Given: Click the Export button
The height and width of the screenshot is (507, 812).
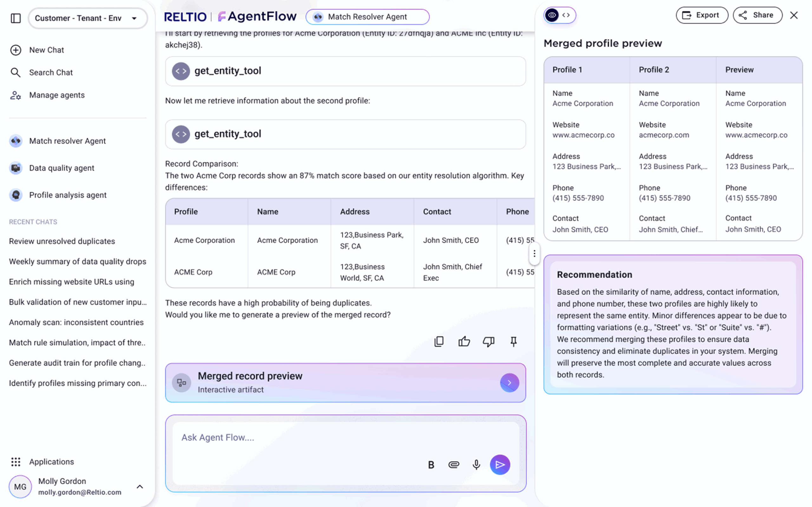Looking at the screenshot, I should click(x=702, y=15).
